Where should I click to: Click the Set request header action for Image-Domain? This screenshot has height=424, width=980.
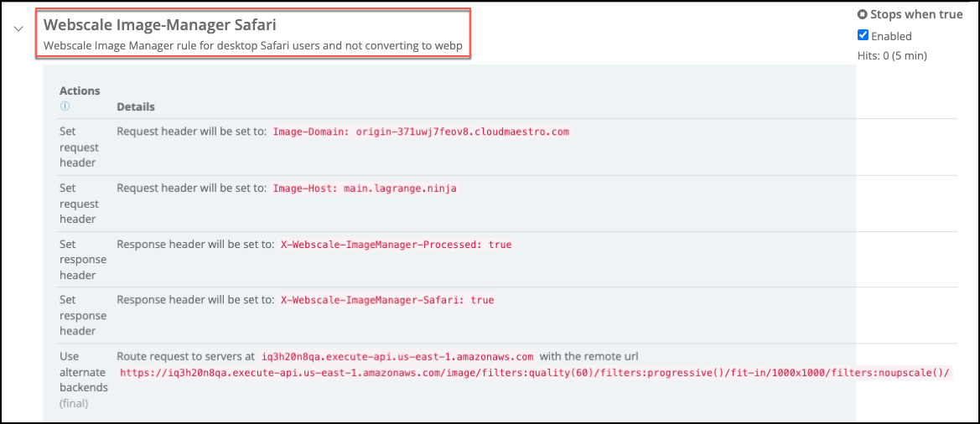pos(78,147)
